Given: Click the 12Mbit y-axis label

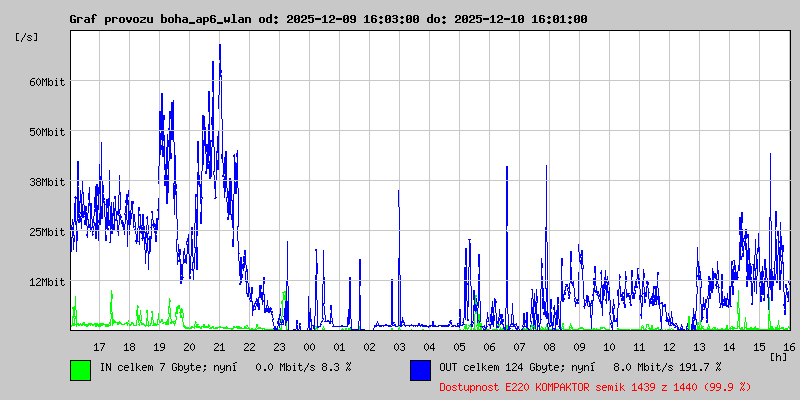Looking at the screenshot, I should (47, 282).
